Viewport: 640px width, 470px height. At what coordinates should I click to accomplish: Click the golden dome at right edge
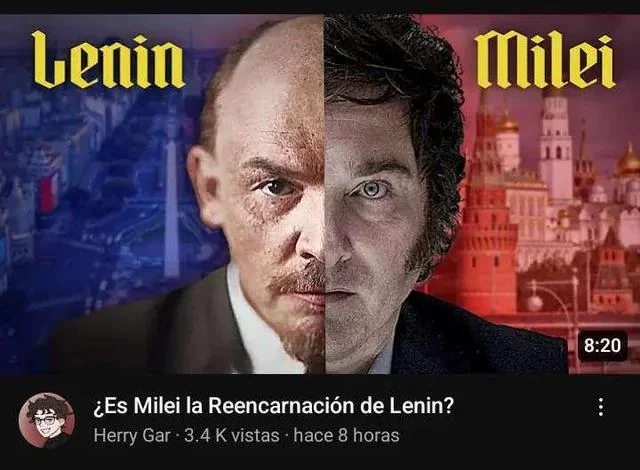pyautogui.click(x=628, y=162)
